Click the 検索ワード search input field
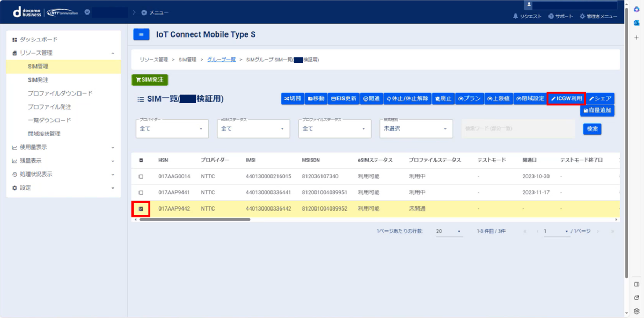This screenshot has height=318, width=644. [518, 129]
